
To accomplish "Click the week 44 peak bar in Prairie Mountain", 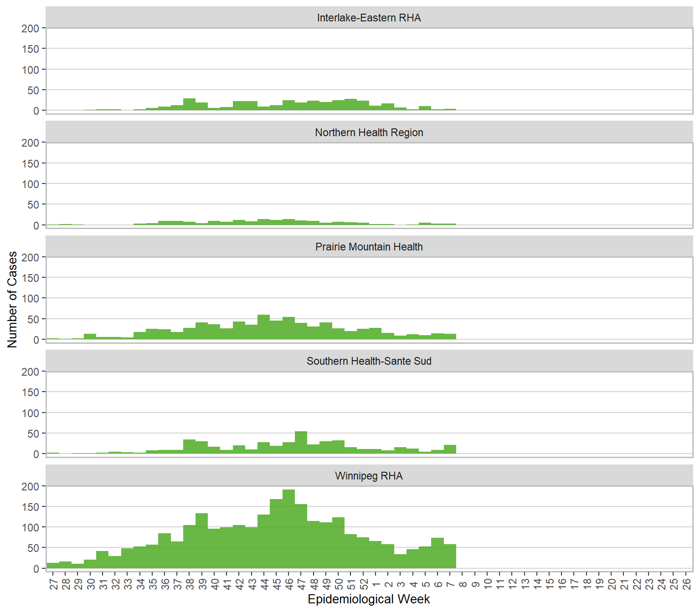I will [263, 327].
